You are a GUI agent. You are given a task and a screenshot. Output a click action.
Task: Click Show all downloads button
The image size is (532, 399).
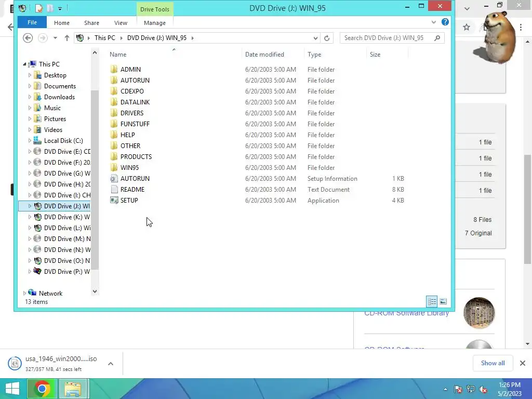pos(493,363)
